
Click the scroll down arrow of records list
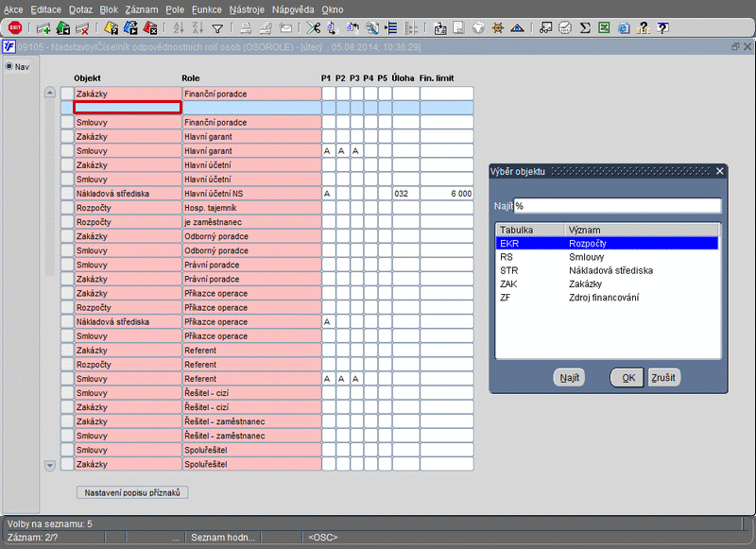click(50, 465)
